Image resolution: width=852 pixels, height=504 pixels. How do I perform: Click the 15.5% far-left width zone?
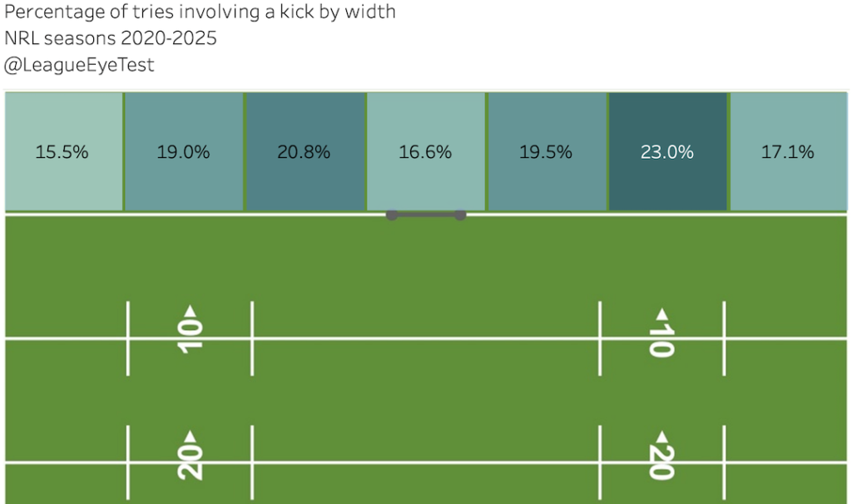click(63, 151)
